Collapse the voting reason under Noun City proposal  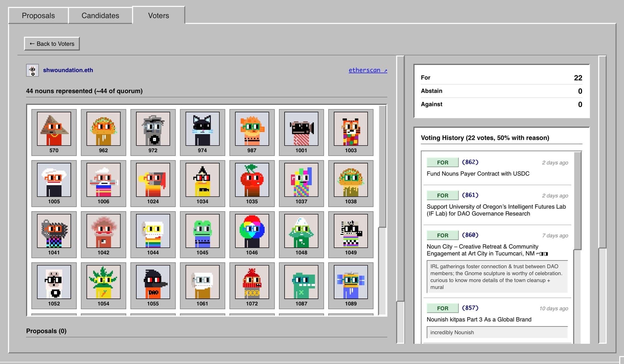coord(497,277)
